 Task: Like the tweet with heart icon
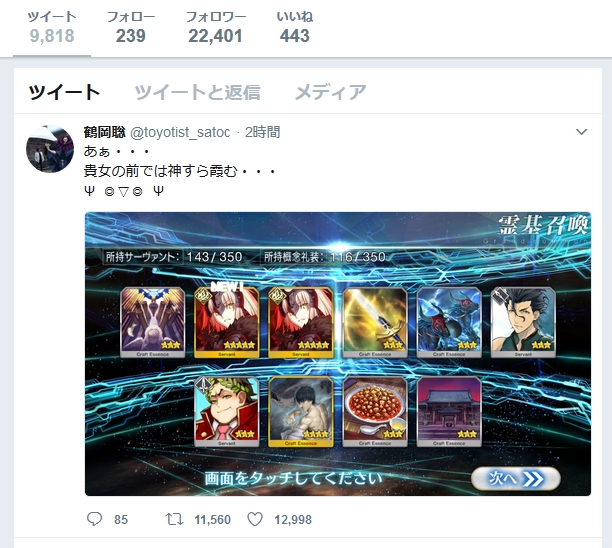(255, 519)
